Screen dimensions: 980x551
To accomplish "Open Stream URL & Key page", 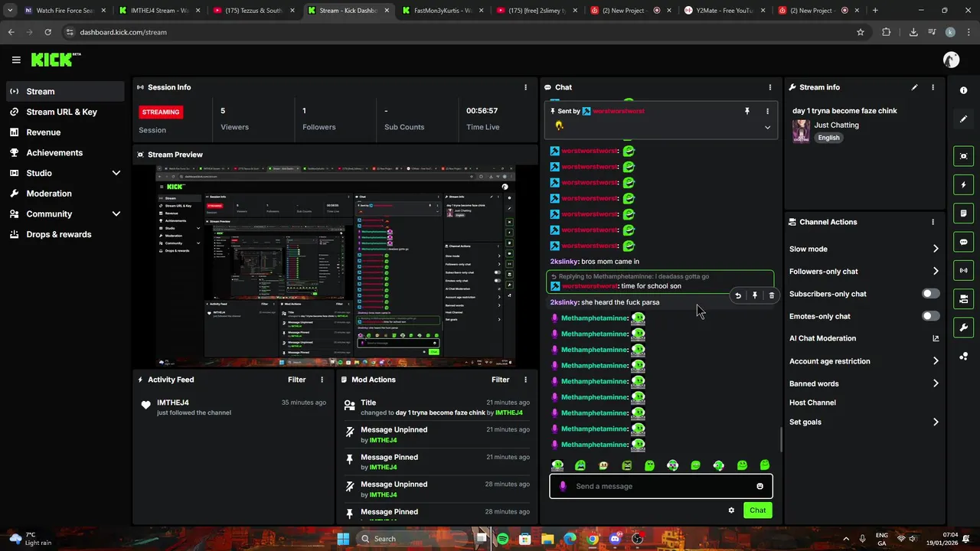I will (64, 112).
